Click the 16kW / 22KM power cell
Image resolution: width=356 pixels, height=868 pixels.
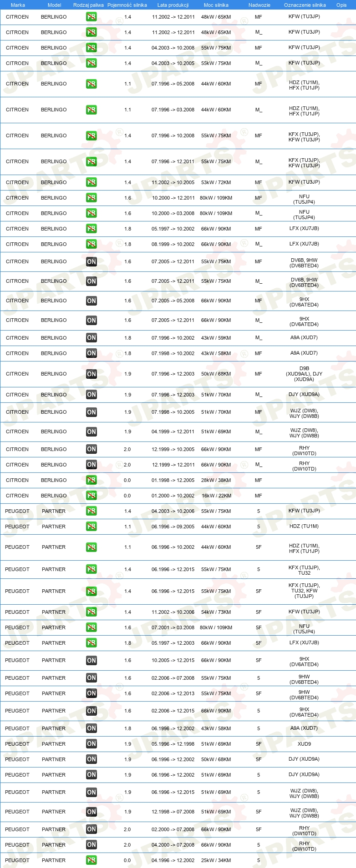click(x=216, y=496)
